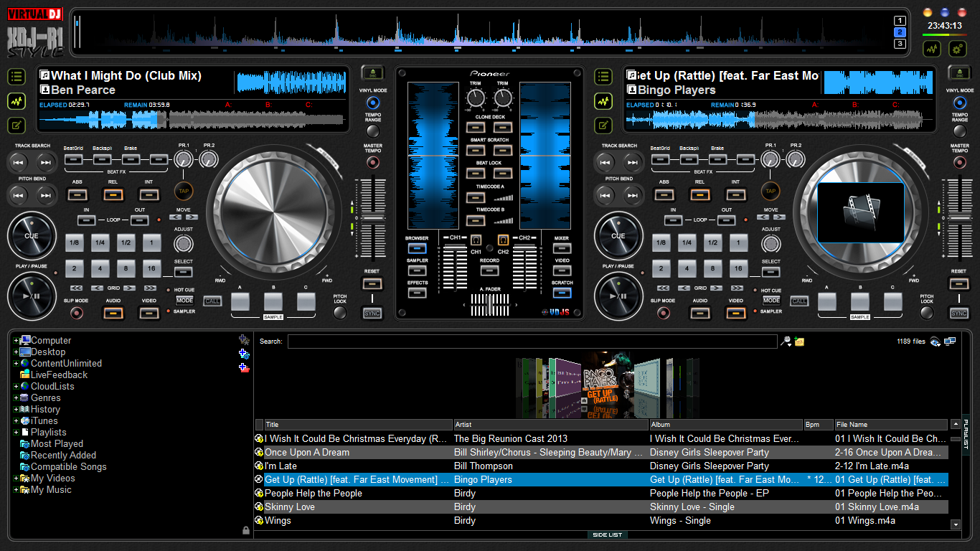Click the right deck waveform view icon
Viewport: 980px width, 551px height.
(603, 101)
